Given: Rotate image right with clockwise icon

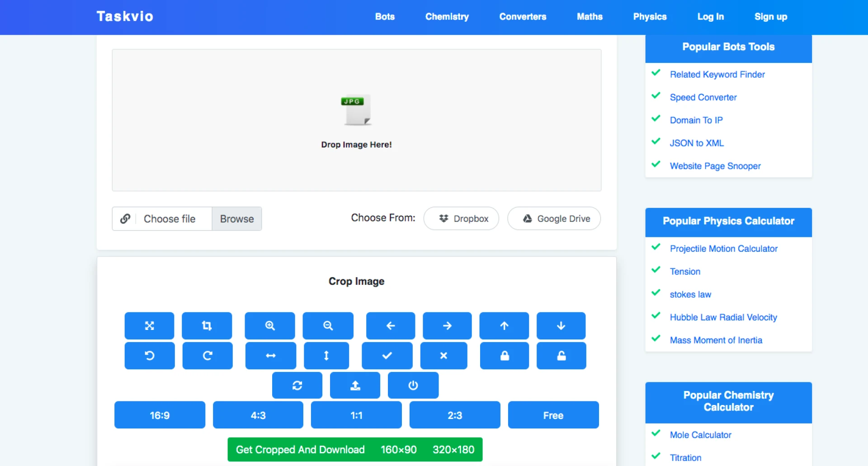Looking at the screenshot, I should coord(207,356).
